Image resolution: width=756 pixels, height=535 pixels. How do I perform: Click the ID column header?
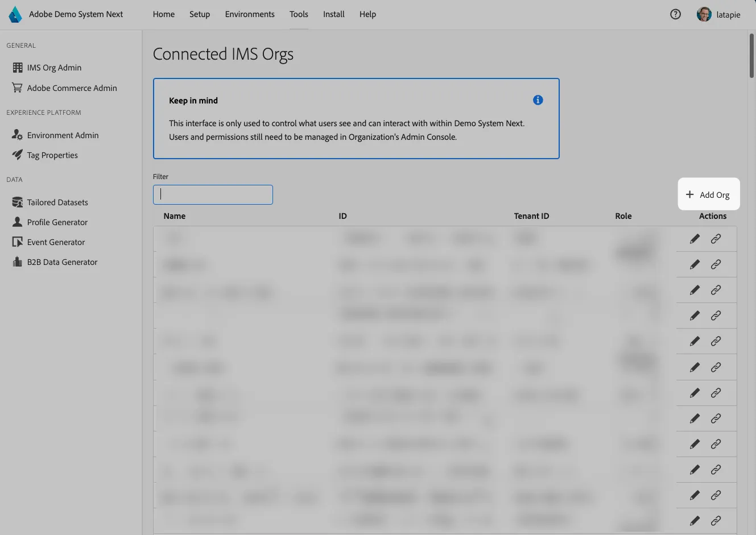342,216
